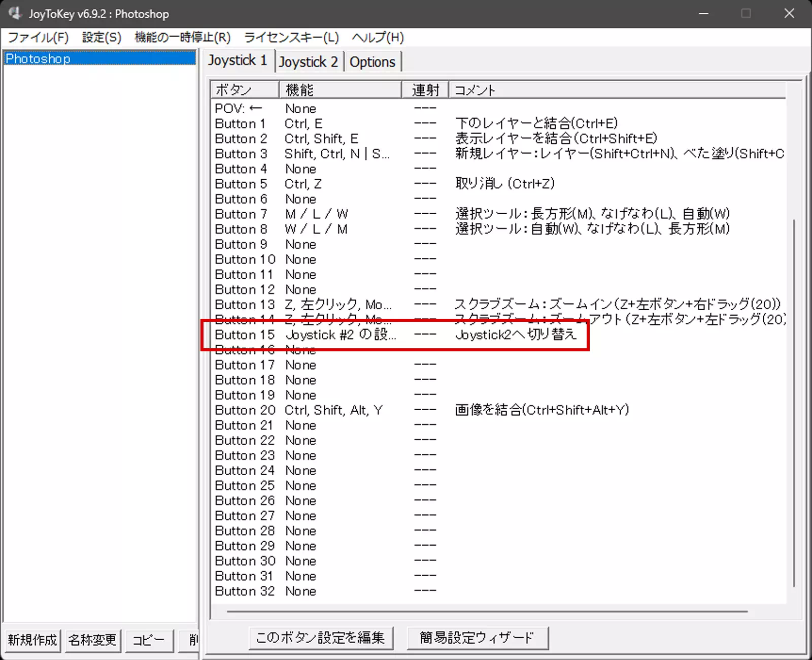Image resolution: width=812 pixels, height=660 pixels.
Task: Click このボタン設定を編集 button
Action: [321, 638]
